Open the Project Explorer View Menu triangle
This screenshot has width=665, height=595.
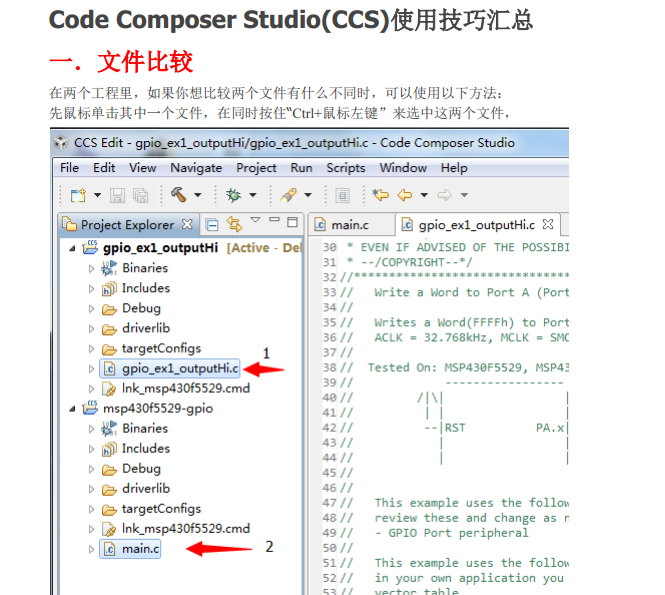(255, 220)
